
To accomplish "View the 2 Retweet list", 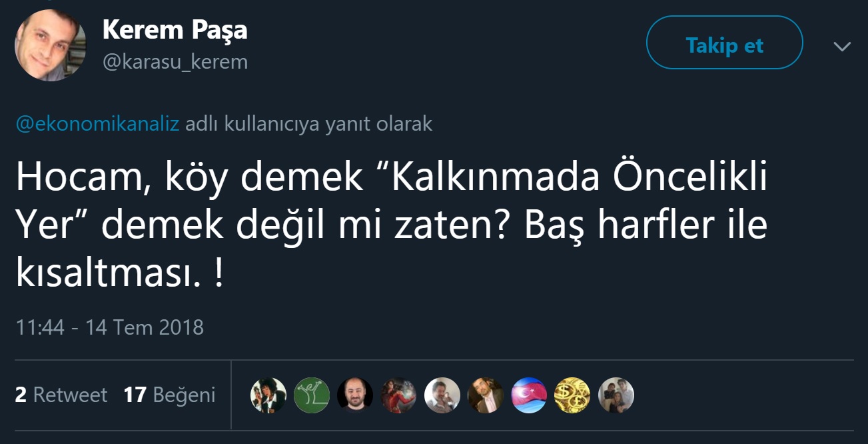I will [x=61, y=395].
